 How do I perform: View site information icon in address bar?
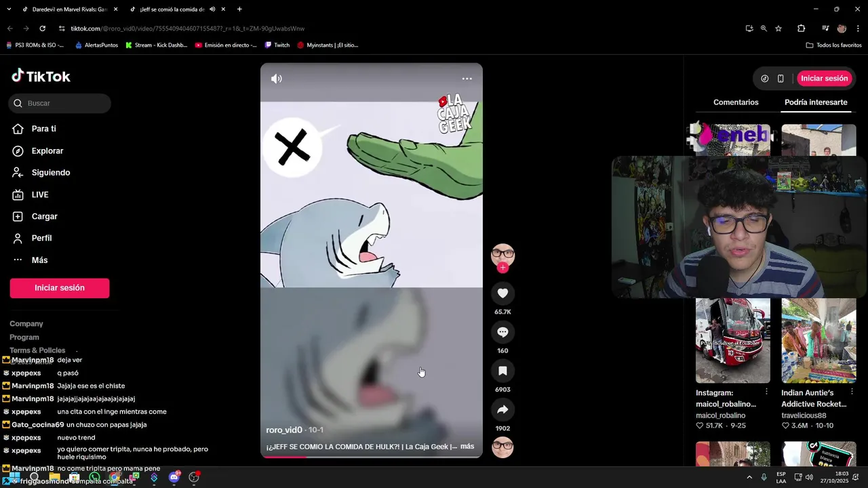[62, 28]
